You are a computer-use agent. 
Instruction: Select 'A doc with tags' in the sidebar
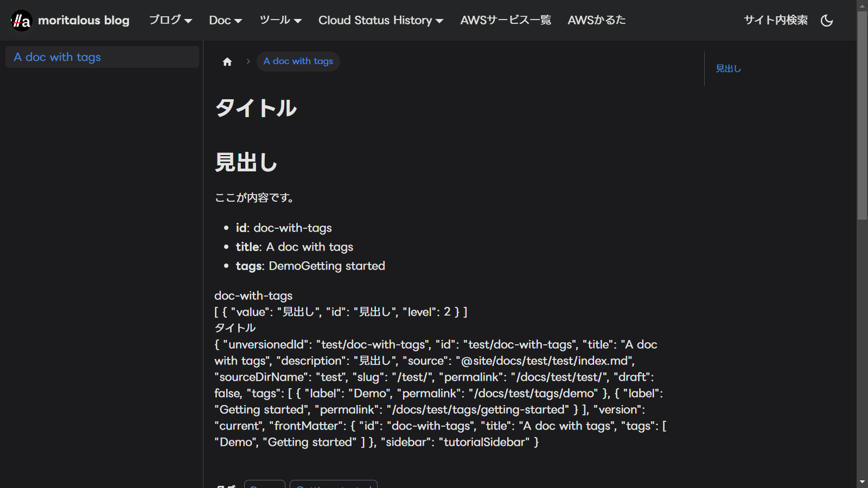(58, 57)
